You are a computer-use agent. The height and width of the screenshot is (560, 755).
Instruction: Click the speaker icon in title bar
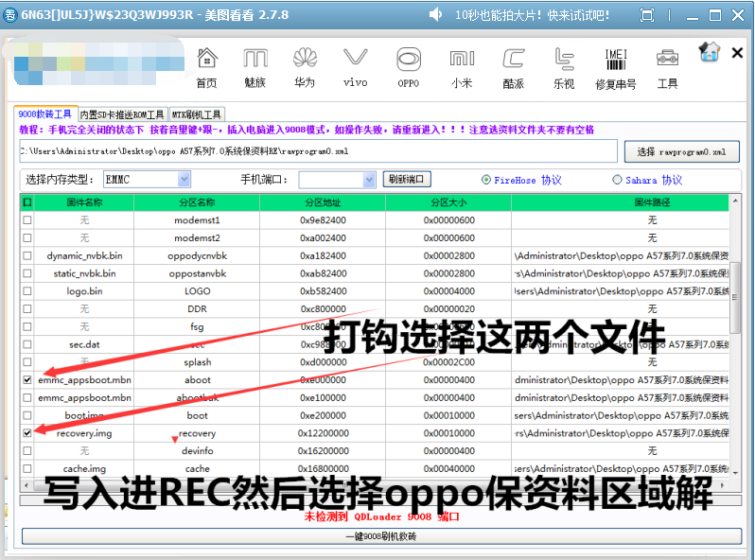[435, 15]
